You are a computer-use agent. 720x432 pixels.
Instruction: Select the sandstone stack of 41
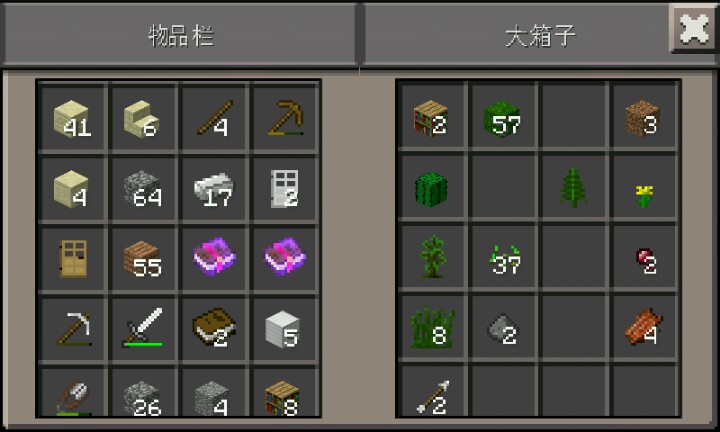tap(73, 118)
